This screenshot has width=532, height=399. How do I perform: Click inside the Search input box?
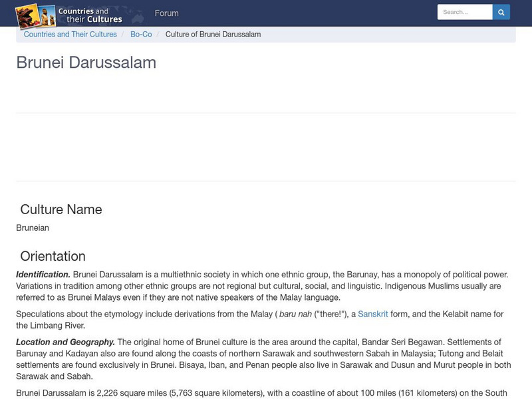pos(465,11)
